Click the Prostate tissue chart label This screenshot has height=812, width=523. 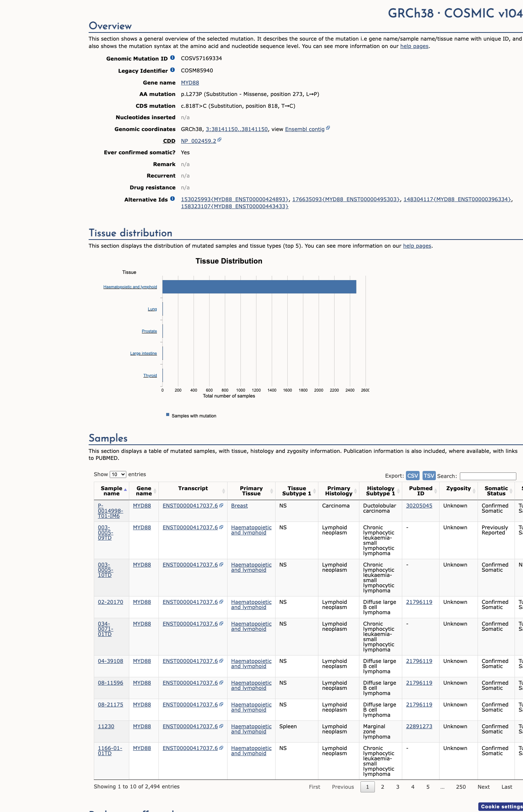[x=149, y=331]
